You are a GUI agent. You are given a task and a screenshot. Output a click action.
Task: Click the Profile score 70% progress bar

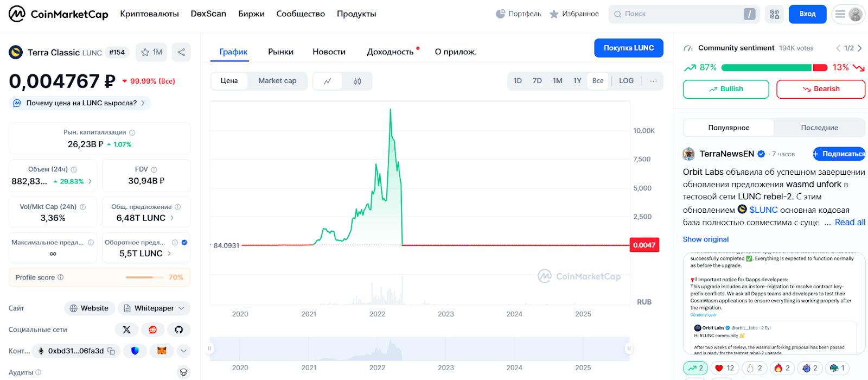pos(144,277)
